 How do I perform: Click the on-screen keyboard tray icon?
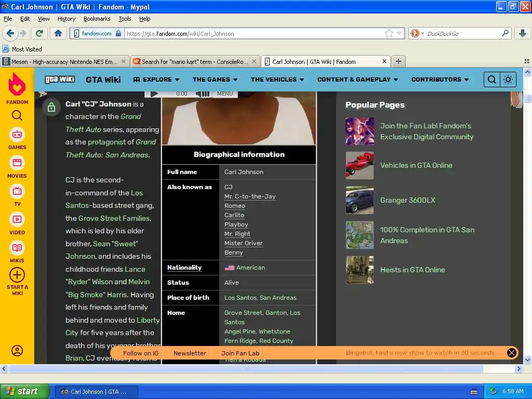tap(474, 392)
